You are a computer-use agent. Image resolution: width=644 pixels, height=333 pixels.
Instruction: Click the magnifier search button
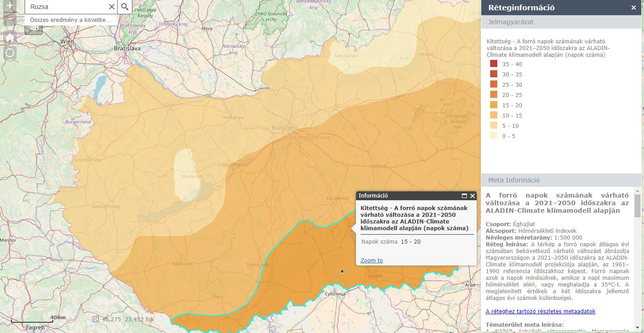point(125,7)
